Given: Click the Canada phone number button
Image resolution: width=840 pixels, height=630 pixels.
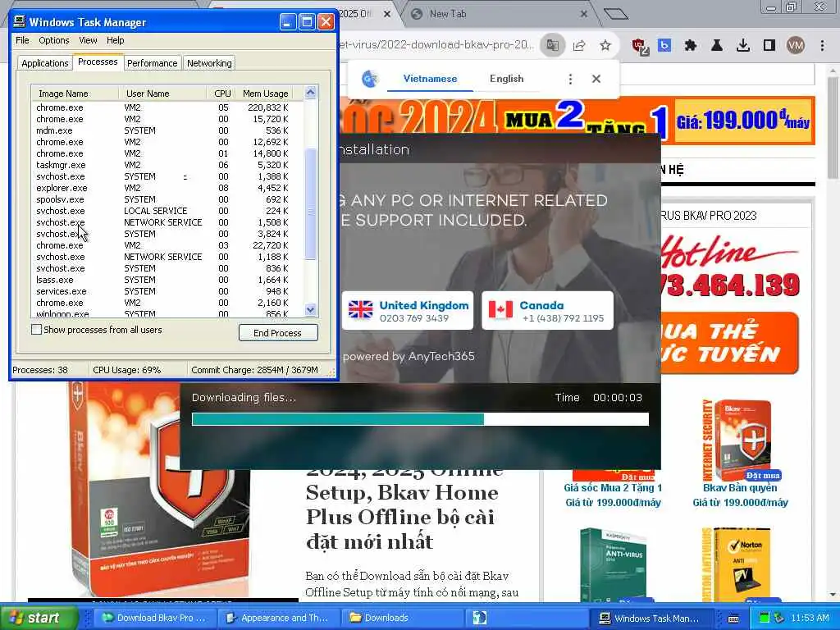Looking at the screenshot, I should pos(547,311).
